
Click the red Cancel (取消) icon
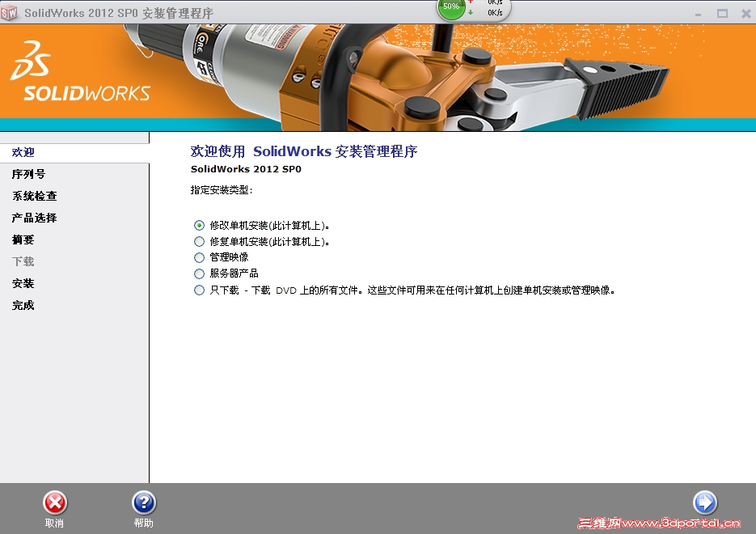tap(53, 501)
